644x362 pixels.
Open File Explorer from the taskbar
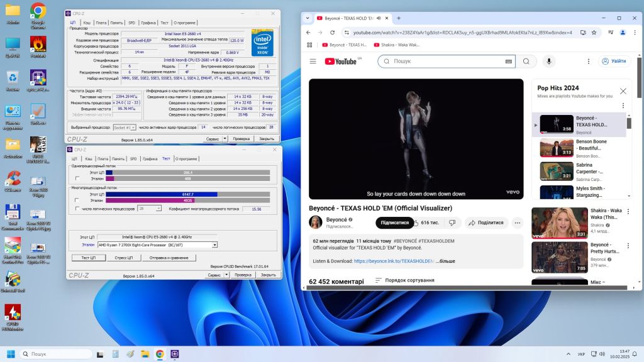(145, 354)
